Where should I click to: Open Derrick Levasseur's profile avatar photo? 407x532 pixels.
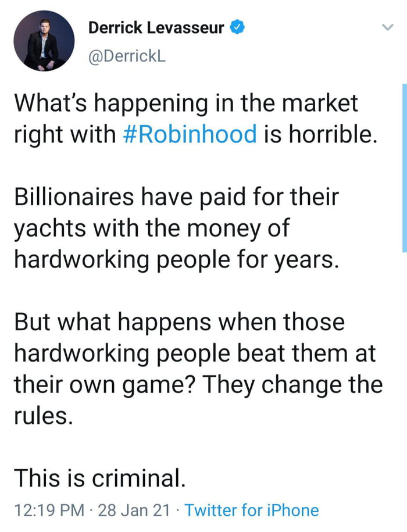point(44,41)
